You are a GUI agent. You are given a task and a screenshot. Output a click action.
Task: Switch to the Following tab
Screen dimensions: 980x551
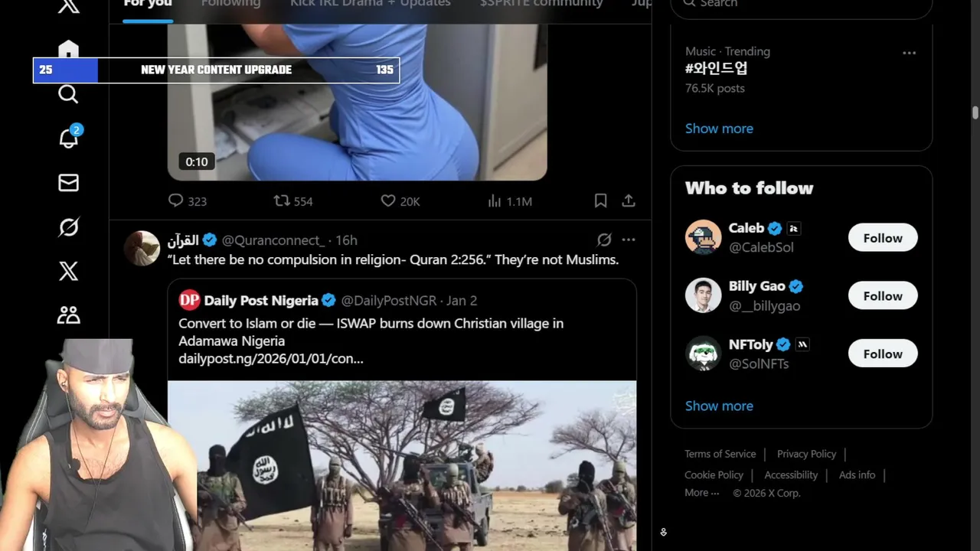(x=230, y=4)
